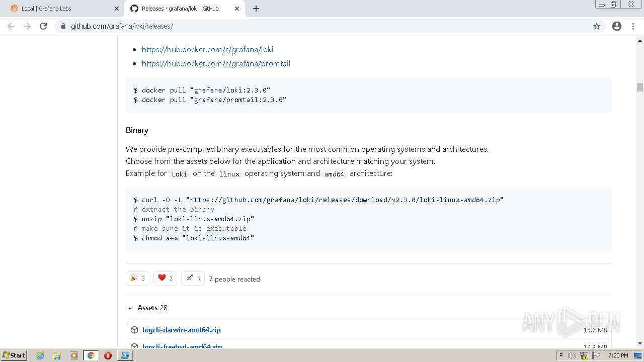React with the rocket emoji
Screen dimensions: 644x362
click(x=193, y=278)
